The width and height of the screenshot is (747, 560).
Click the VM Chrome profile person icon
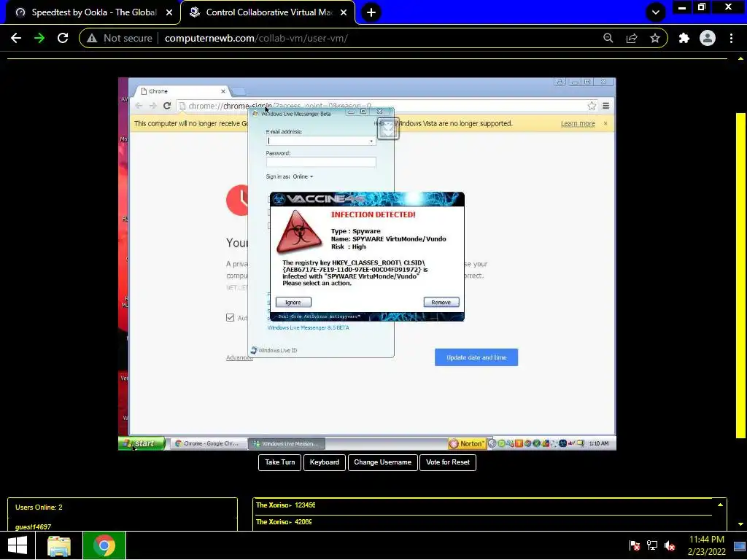(x=560, y=82)
